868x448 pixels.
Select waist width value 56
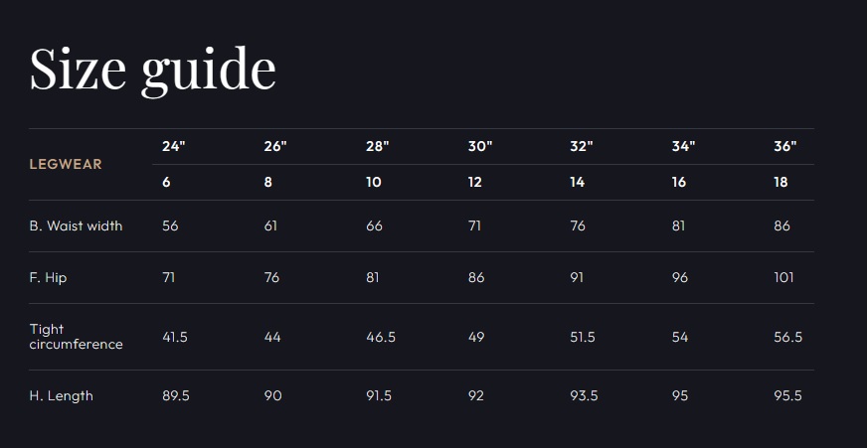coord(170,225)
